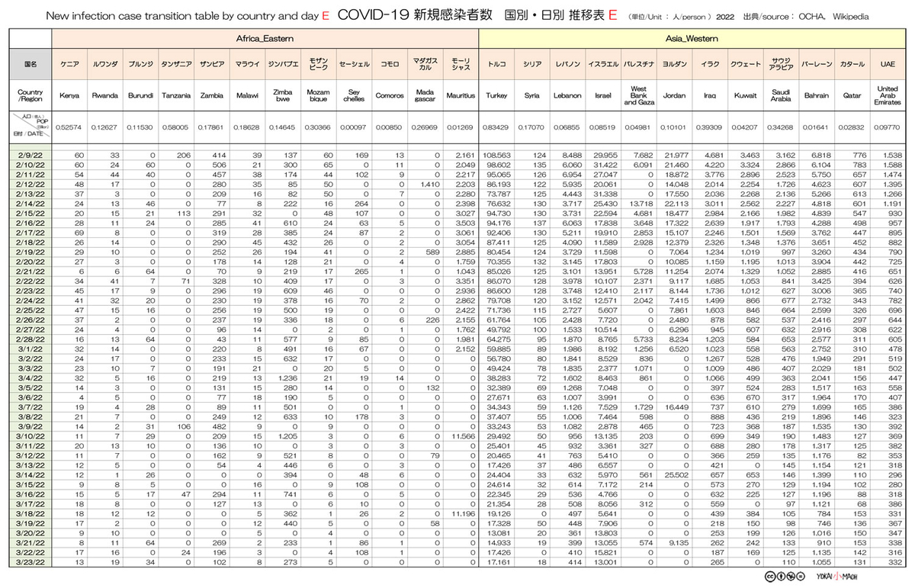This screenshot has height=588, width=915.
Task: Select the West Bank and Gaza header
Action: tap(639, 97)
